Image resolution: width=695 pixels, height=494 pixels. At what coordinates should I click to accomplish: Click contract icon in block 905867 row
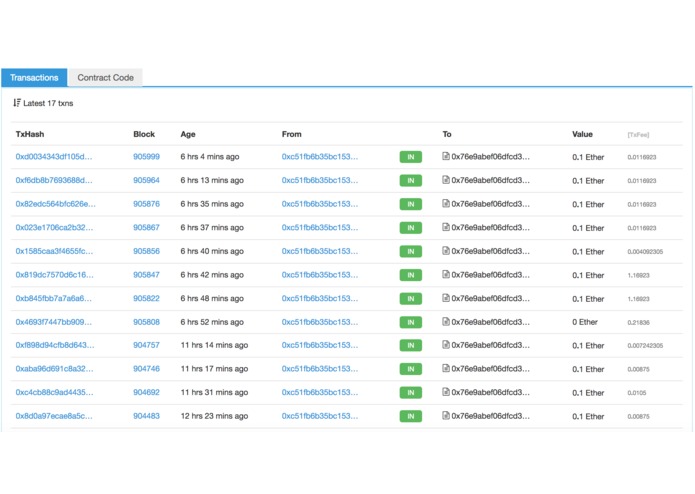click(x=446, y=227)
